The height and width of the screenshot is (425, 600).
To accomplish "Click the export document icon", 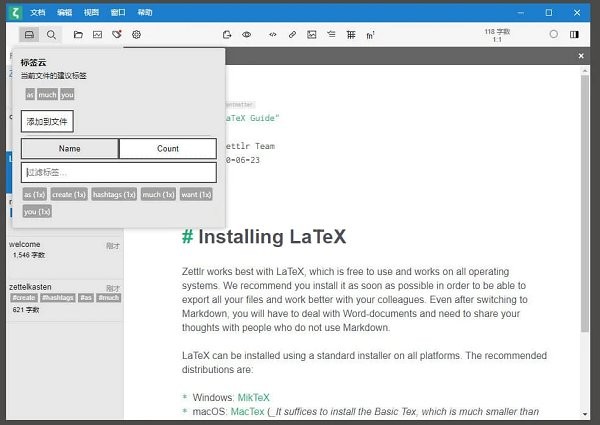I will pyautogui.click(x=227, y=34).
